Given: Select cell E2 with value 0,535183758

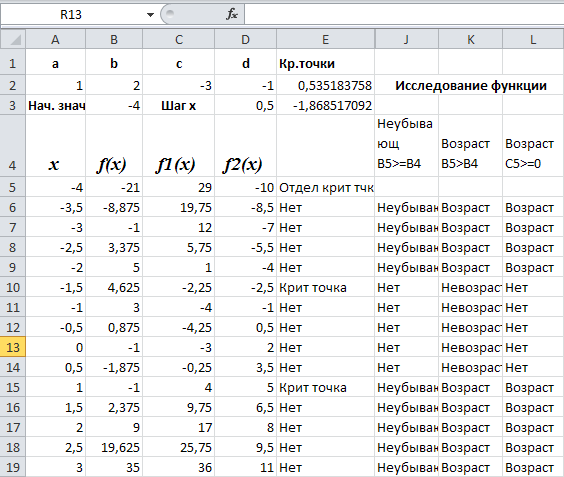Looking at the screenshot, I should 326,86.
